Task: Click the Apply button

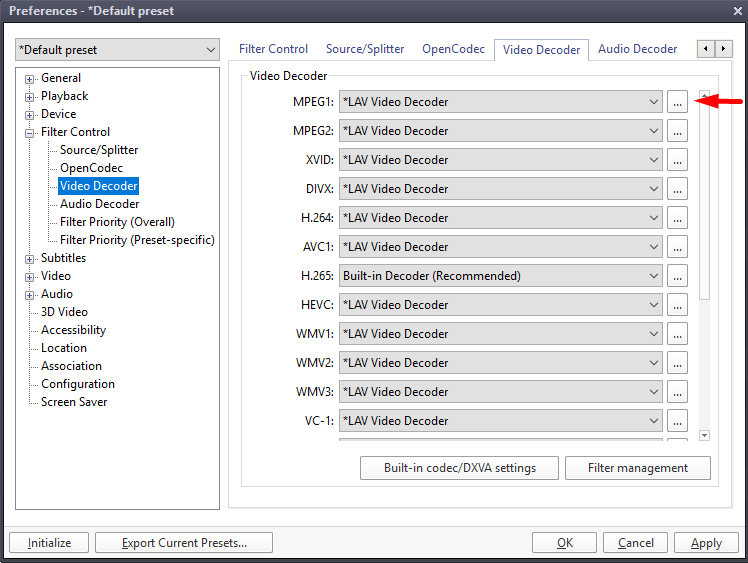Action: (706, 543)
